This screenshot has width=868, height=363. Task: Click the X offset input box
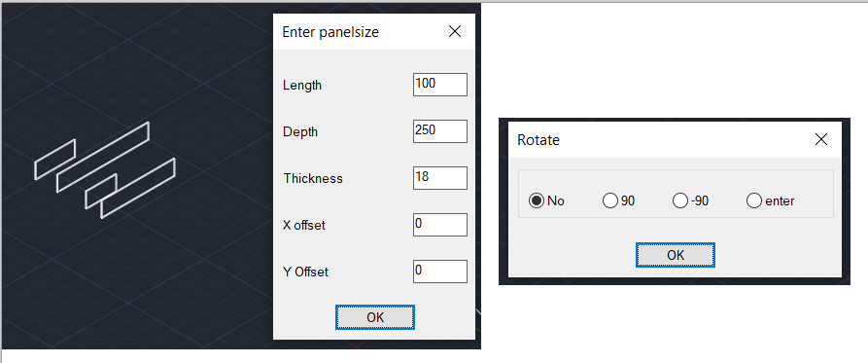[x=440, y=225]
